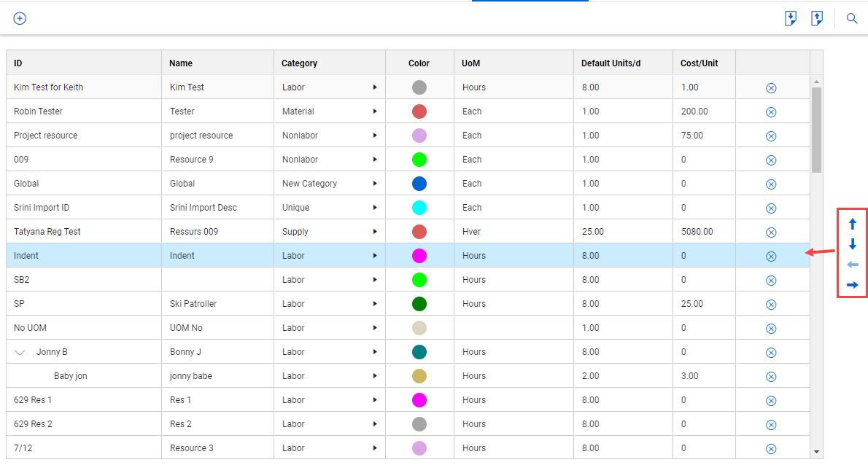Change the cyan color of Srini Import ID
The height and width of the screenshot is (465, 868).
pos(419,207)
